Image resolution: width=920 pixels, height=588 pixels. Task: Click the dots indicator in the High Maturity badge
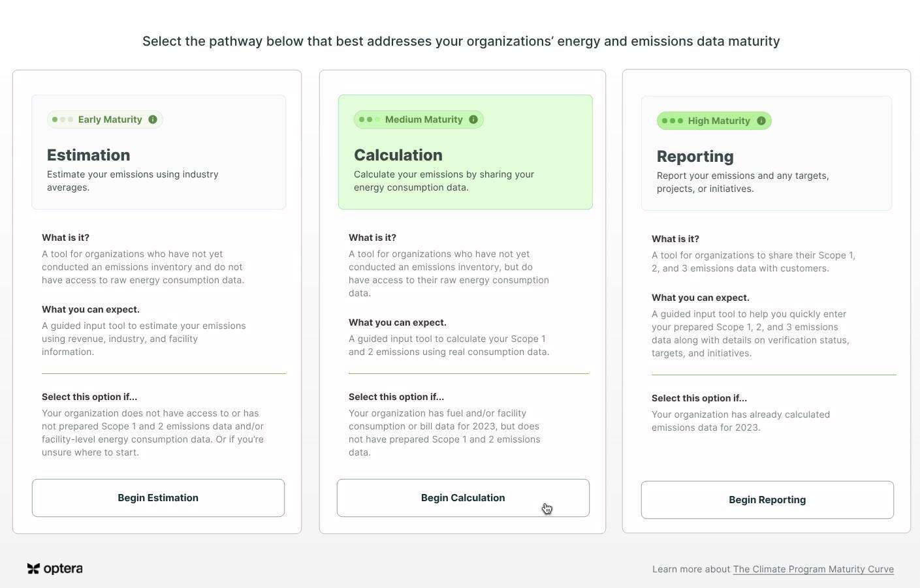[673, 121]
